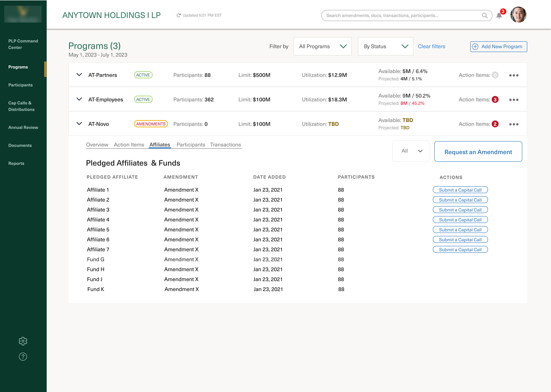The height and width of the screenshot is (392, 551).
Task: Open AT-Novo three-dot options menu
Action: [x=514, y=124]
